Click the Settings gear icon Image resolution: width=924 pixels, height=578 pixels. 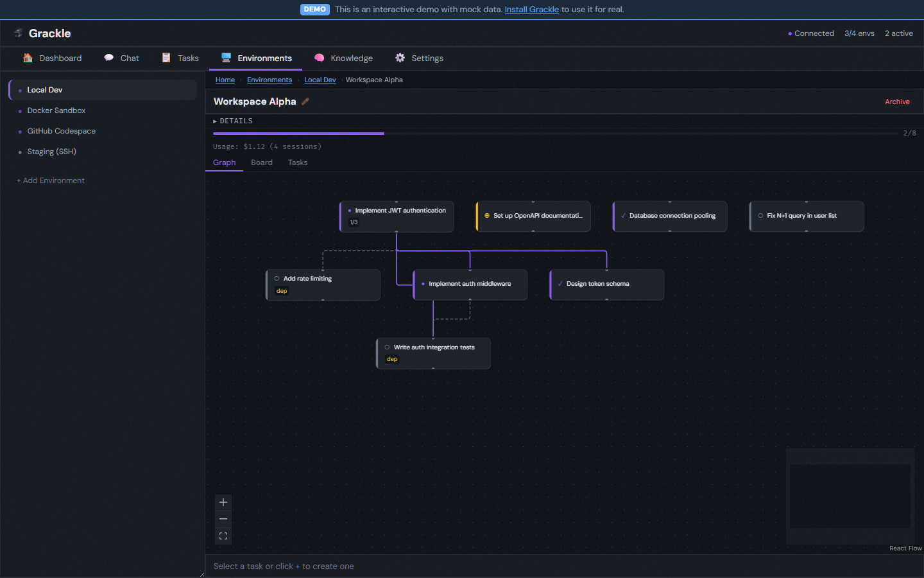coord(400,58)
